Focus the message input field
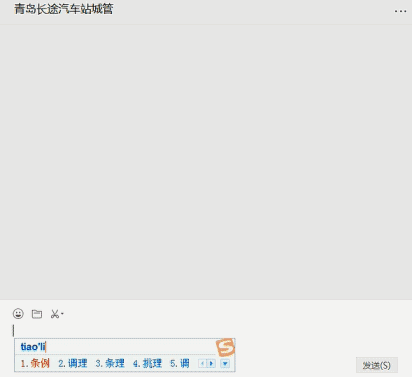The image size is (412, 377). click(206, 347)
